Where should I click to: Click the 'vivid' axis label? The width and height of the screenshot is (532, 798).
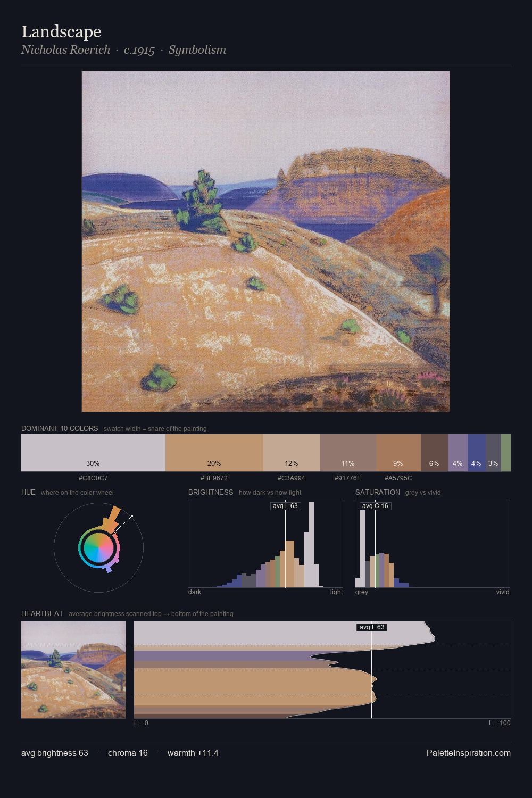503,592
